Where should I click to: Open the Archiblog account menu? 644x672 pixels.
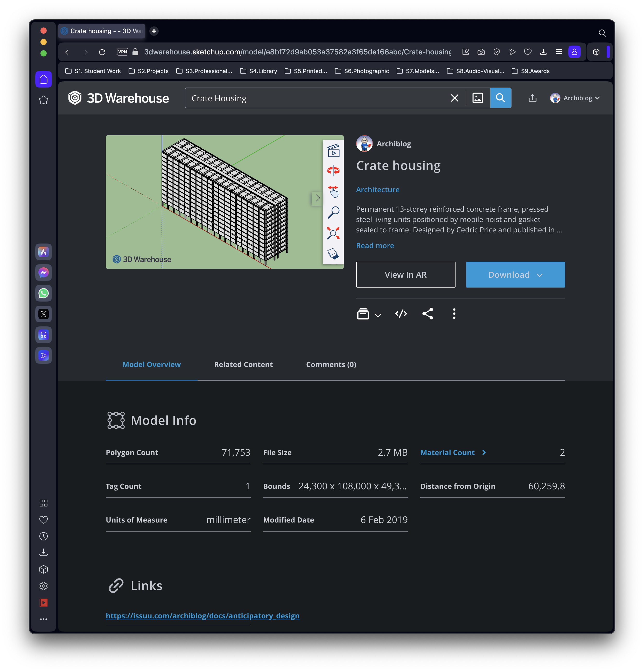coord(575,98)
